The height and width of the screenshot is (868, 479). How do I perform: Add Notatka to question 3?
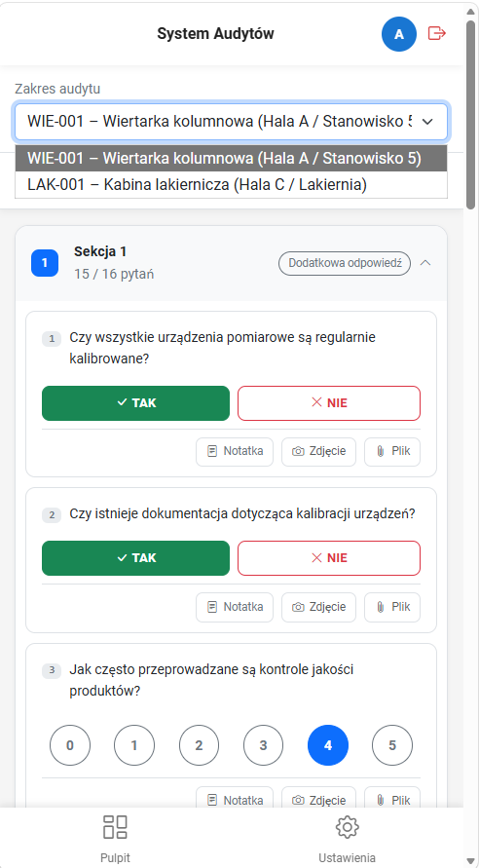tap(235, 798)
